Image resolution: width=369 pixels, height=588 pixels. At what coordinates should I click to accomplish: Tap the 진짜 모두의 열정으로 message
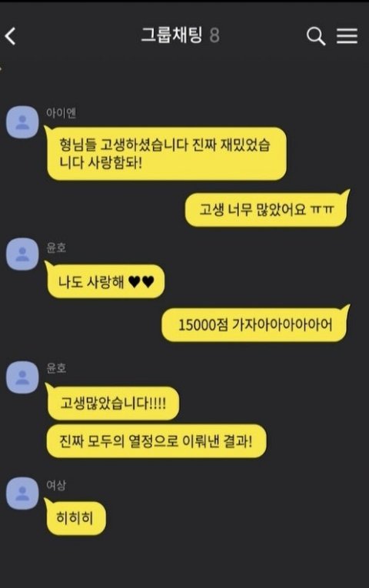click(x=156, y=440)
